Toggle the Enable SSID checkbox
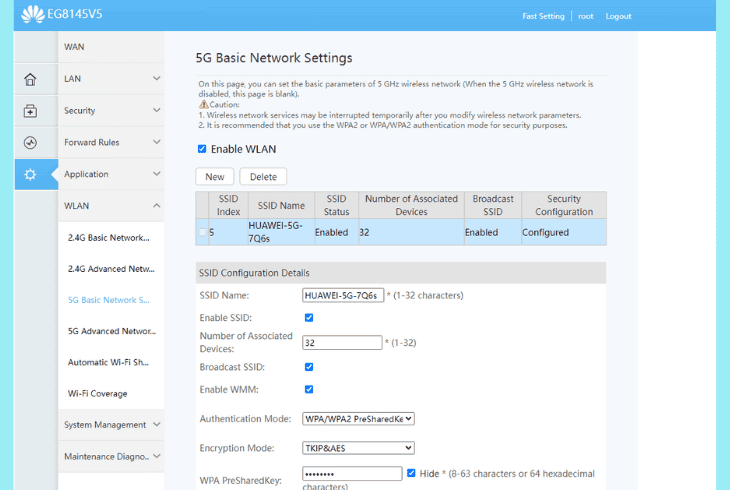Image resolution: width=730 pixels, height=490 pixels. click(x=309, y=318)
